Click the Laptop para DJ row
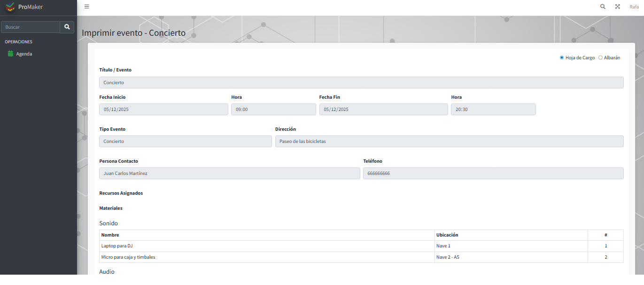644x285 pixels. [x=267, y=246]
